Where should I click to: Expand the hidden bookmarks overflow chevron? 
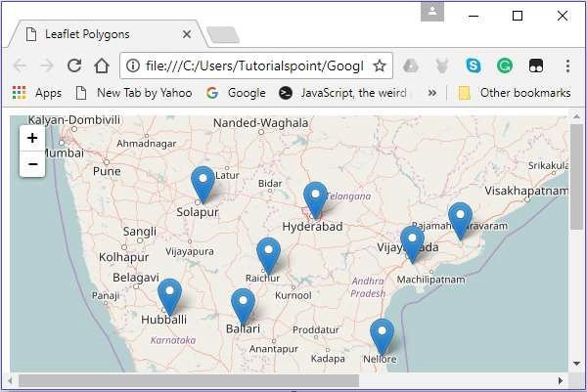[x=432, y=93]
